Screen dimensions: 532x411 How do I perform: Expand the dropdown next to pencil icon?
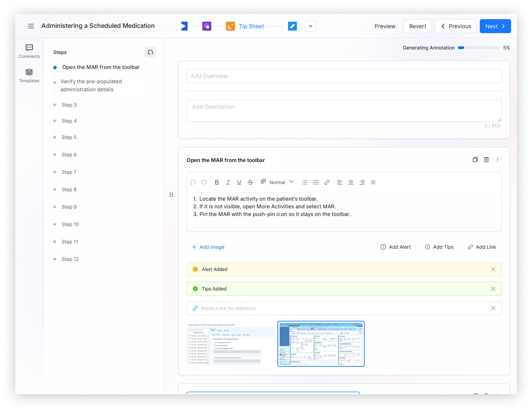[x=311, y=26]
